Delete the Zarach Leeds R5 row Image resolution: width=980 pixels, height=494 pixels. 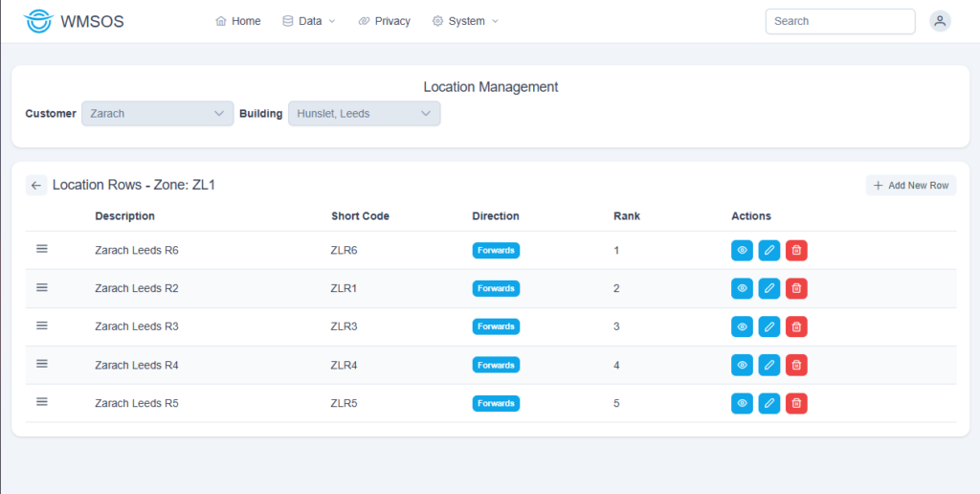coord(796,403)
